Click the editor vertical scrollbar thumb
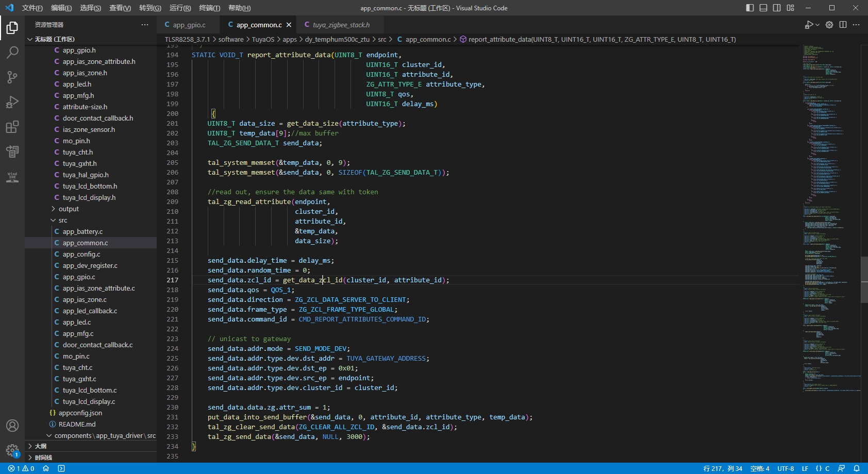 click(864, 278)
